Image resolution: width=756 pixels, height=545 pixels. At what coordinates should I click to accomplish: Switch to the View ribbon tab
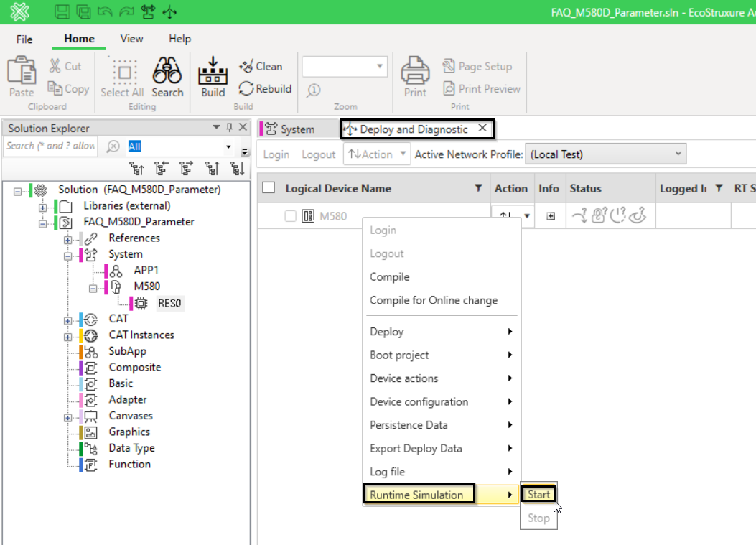point(131,39)
